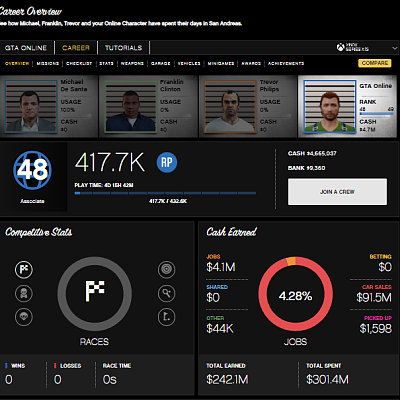Open the CAREER tab

click(x=76, y=48)
